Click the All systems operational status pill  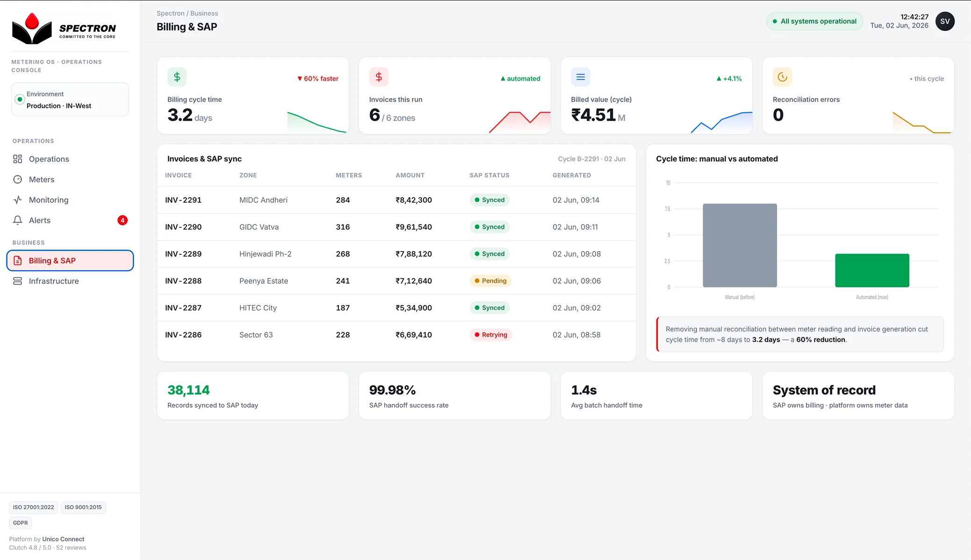point(814,22)
